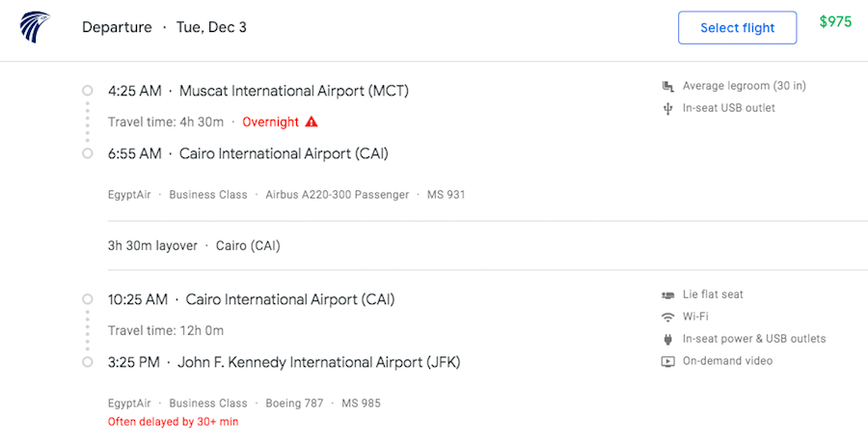Click the 'Often delayed by 30+ min' warning
Screen dimensions: 868x444
pos(174,422)
